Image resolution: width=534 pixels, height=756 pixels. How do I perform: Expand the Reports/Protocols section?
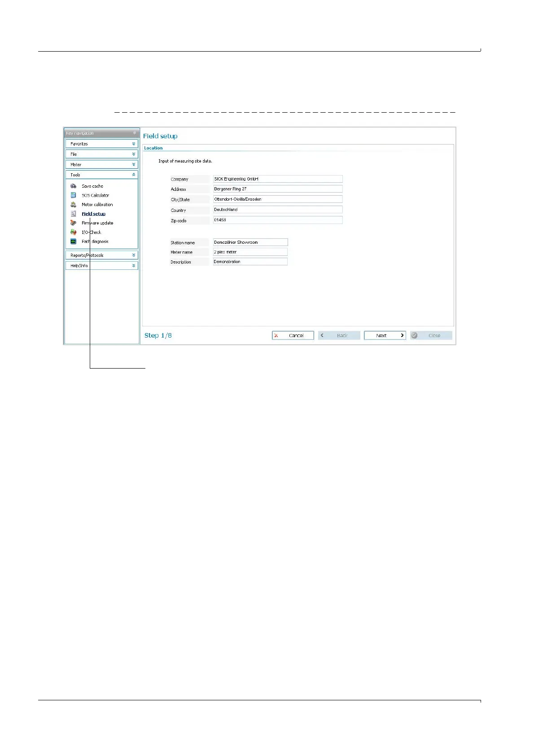[x=101, y=255]
